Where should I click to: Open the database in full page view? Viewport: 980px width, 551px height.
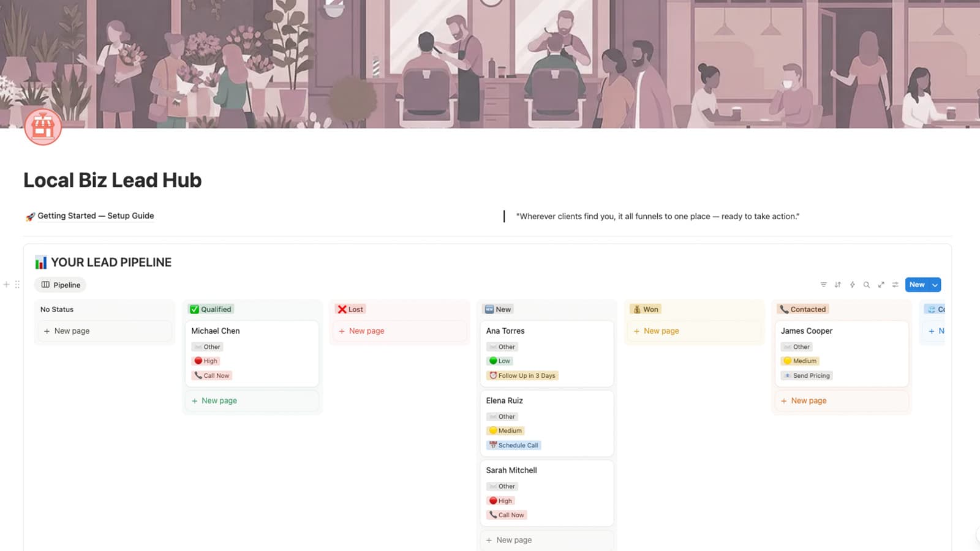coord(881,285)
